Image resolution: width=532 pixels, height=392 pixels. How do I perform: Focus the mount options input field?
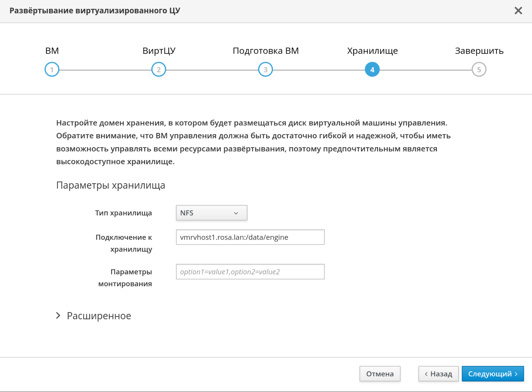pos(250,272)
